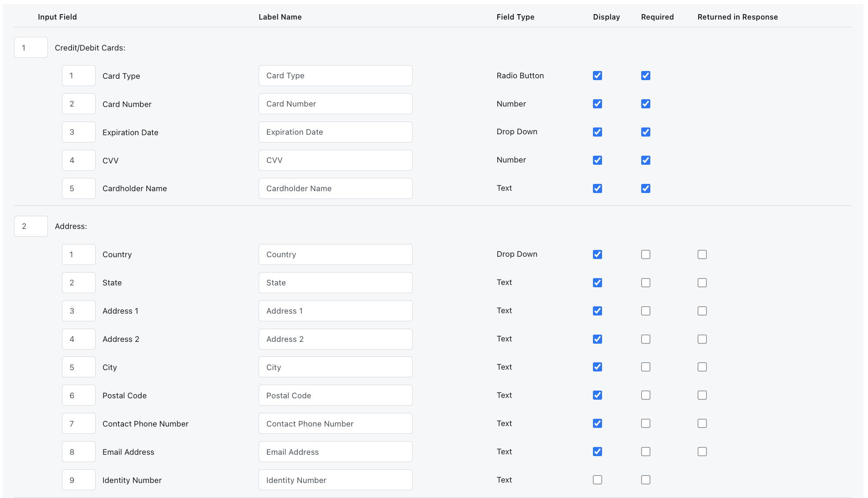Toggle Display for Email Address
Screen dimensions: 868x498
(x=597, y=452)
